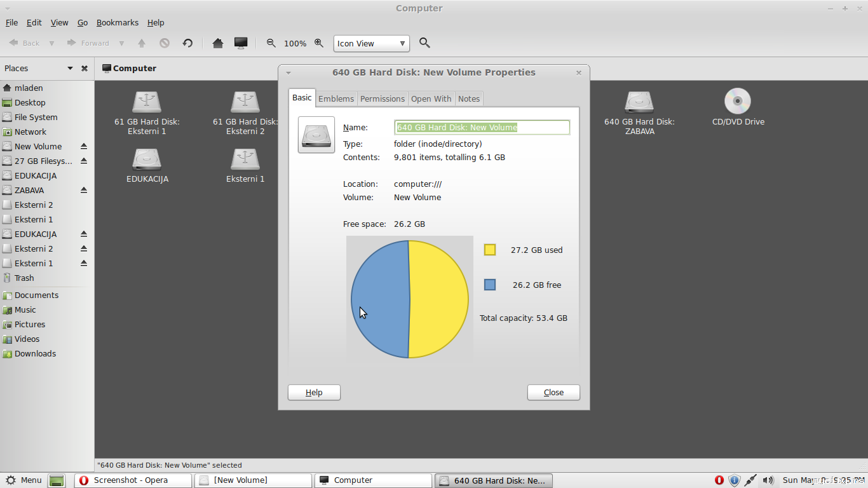Click the Forward toolbar button
This screenshot has width=868, height=488.
(x=88, y=43)
